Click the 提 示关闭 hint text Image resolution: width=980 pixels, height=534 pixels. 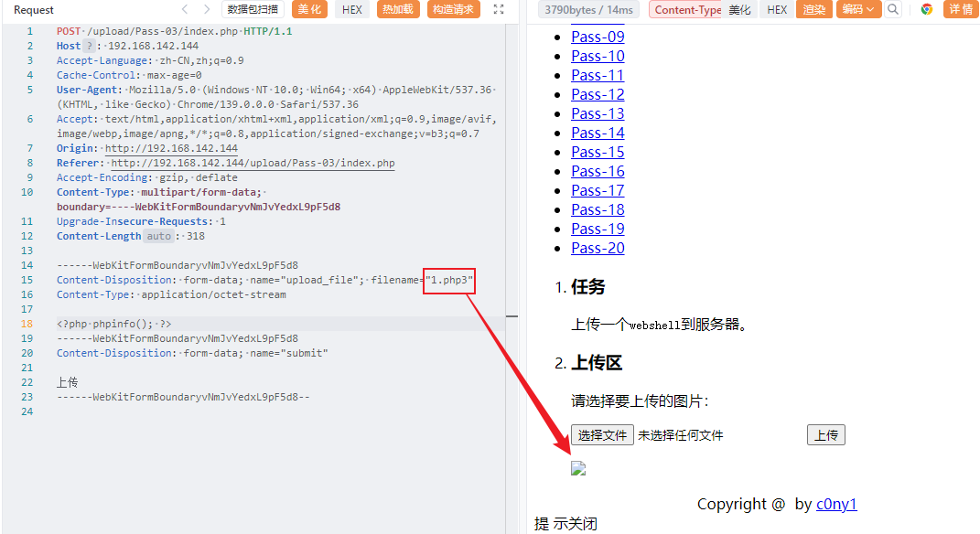pos(565,523)
